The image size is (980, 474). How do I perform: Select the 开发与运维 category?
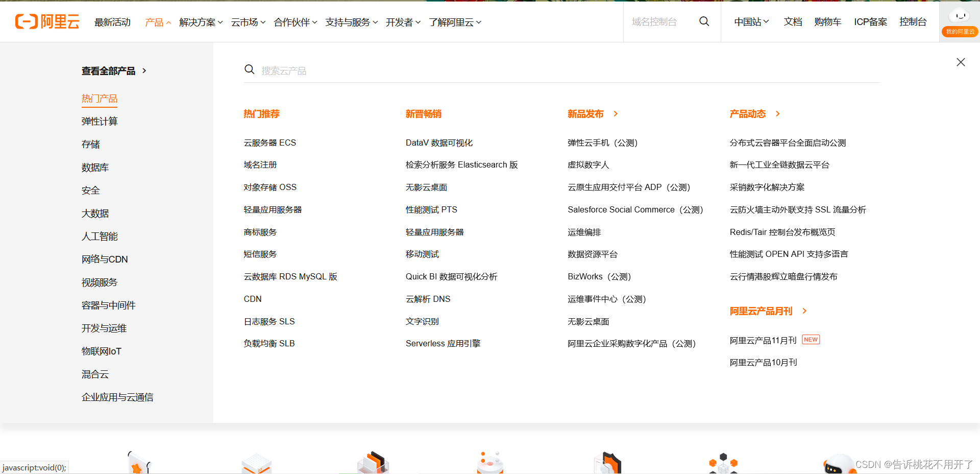tap(104, 328)
